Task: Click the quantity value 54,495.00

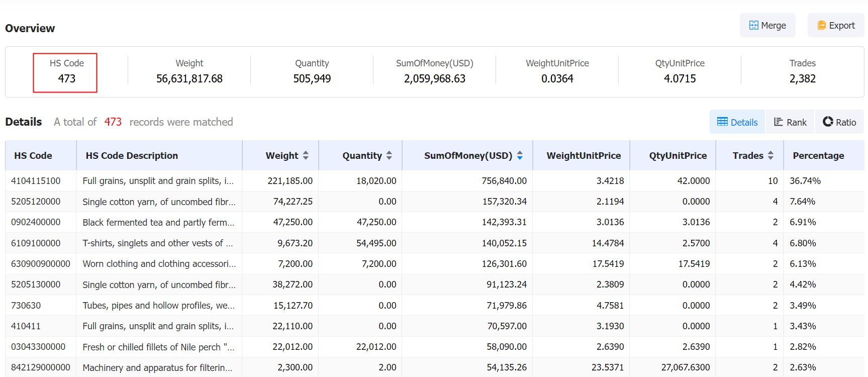Action: (376, 243)
